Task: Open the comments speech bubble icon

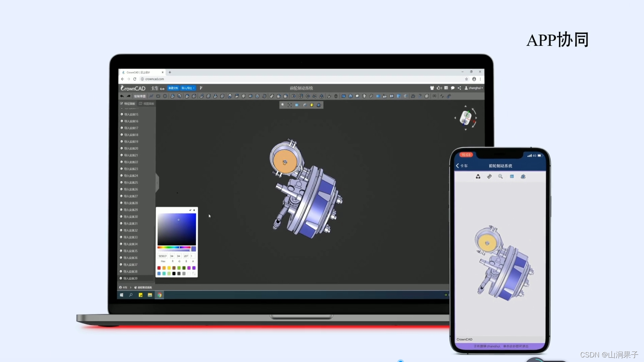Action: point(453,88)
